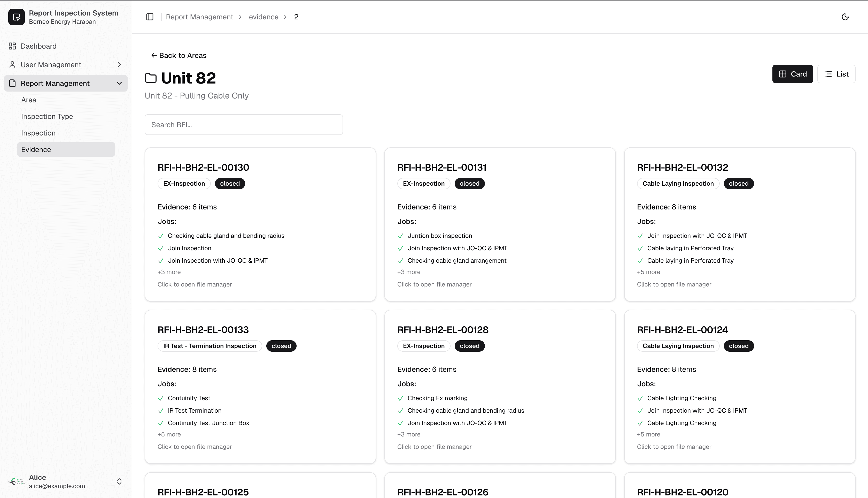Screen dimensions: 868x498
Task: Click file manager link on RFI-H-BH2-EL-00124
Action: (x=674, y=447)
